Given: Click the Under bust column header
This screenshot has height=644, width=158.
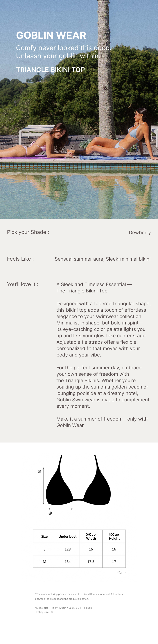Looking at the screenshot, I should point(67,537).
